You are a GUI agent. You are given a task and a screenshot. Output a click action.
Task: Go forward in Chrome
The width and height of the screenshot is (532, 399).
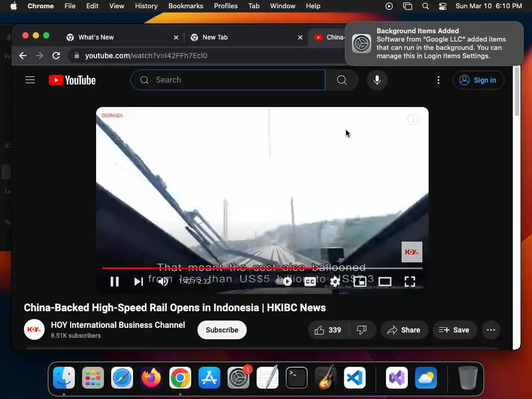point(39,56)
